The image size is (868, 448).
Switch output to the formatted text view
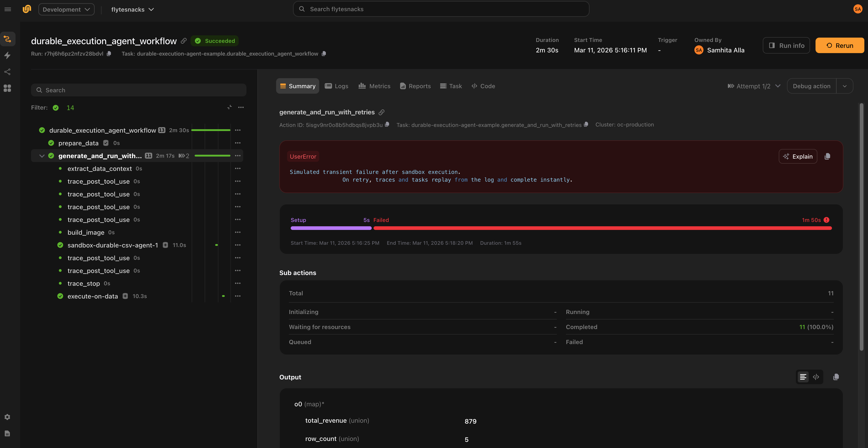tap(803, 377)
